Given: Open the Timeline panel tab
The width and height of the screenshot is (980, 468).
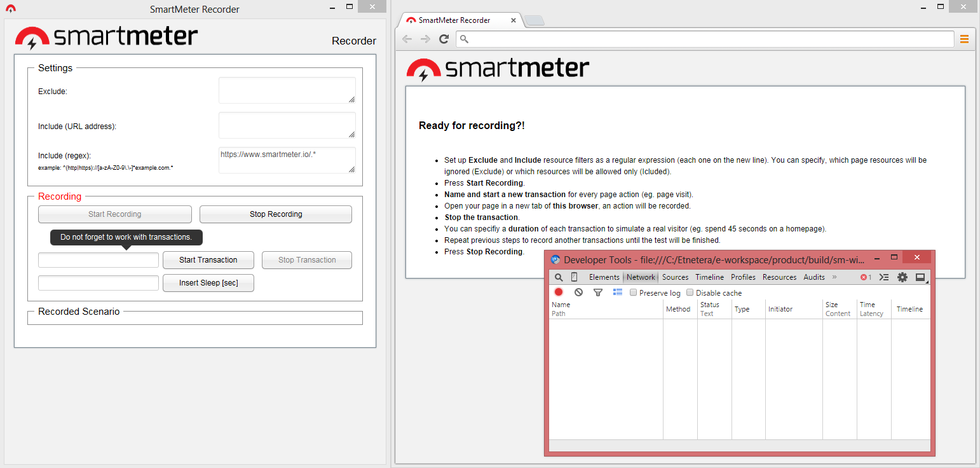Looking at the screenshot, I should (709, 277).
